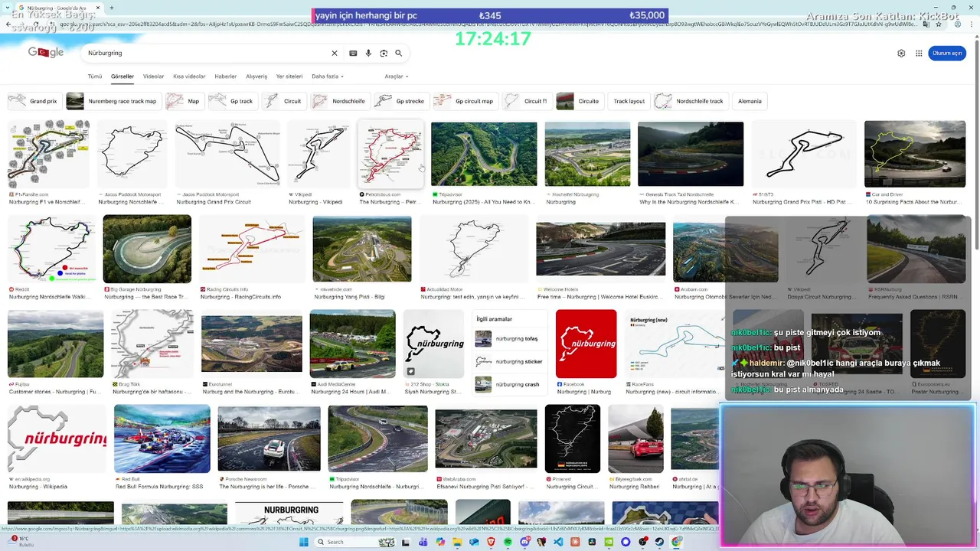This screenshot has width=980, height=551.
Task: Open Steam from the taskbar
Action: tap(659, 542)
